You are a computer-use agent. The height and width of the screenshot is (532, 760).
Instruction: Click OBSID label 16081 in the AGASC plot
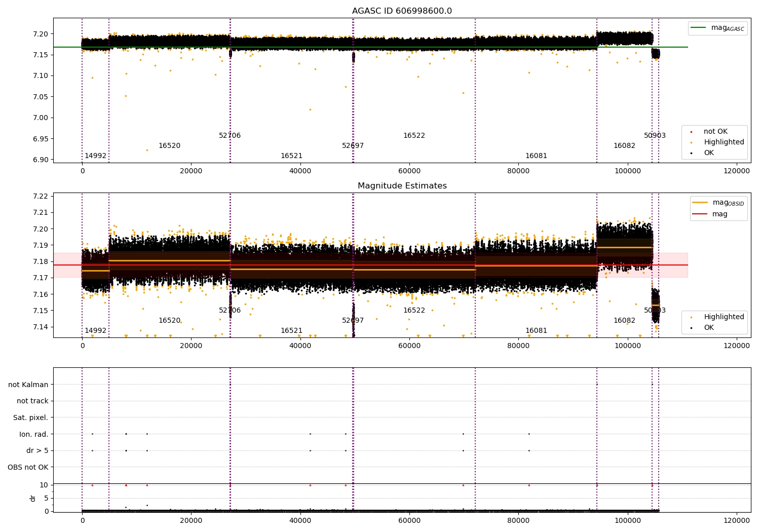tap(536, 156)
